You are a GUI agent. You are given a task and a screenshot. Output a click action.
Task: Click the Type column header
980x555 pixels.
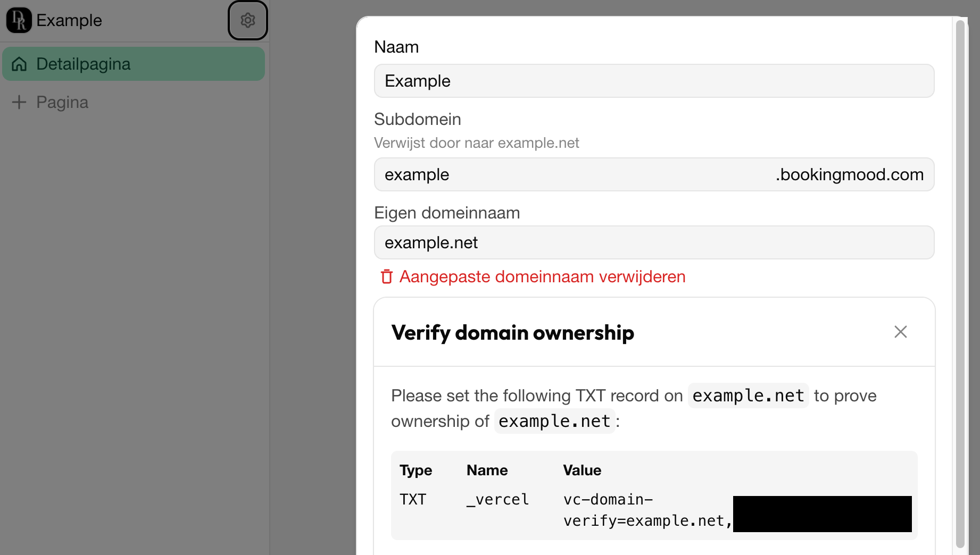pos(416,470)
